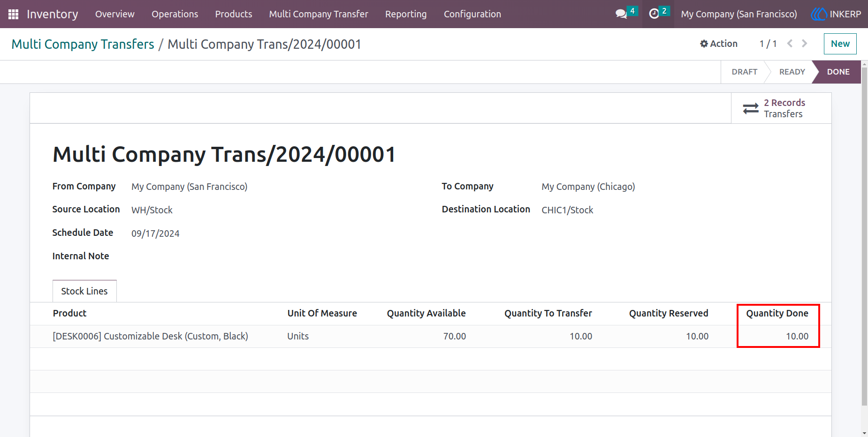Click the INKERP user logo icon
The image size is (868, 437).
[x=819, y=14]
